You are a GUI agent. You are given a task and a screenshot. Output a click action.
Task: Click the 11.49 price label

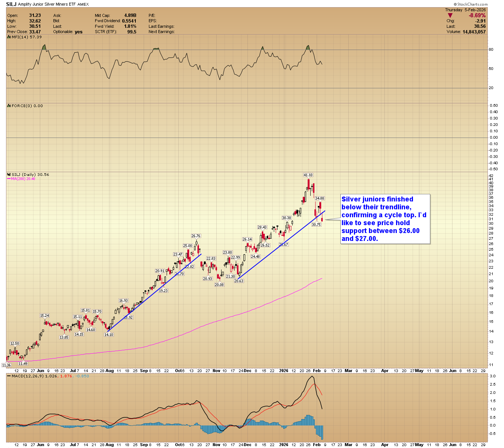23,363
